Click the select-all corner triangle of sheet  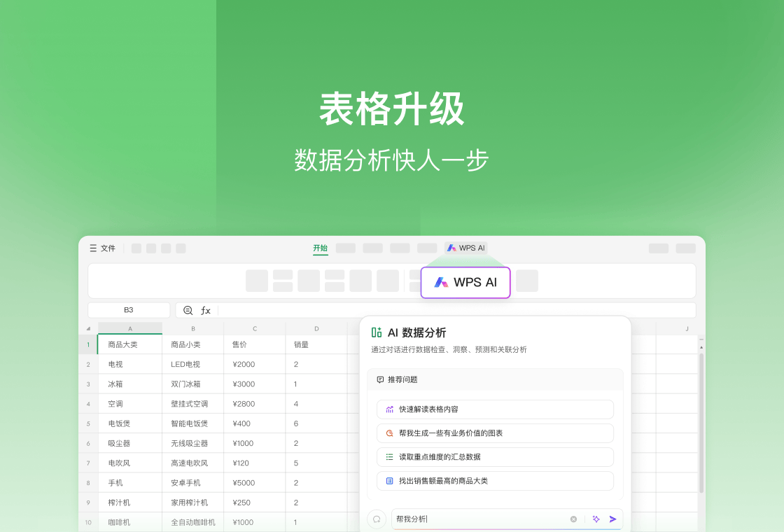tap(88, 328)
